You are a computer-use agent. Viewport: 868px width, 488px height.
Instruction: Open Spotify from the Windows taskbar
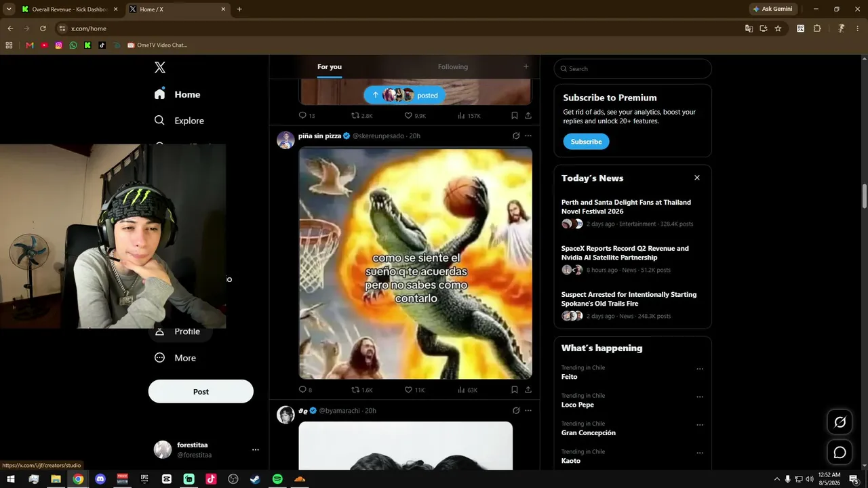(x=277, y=479)
